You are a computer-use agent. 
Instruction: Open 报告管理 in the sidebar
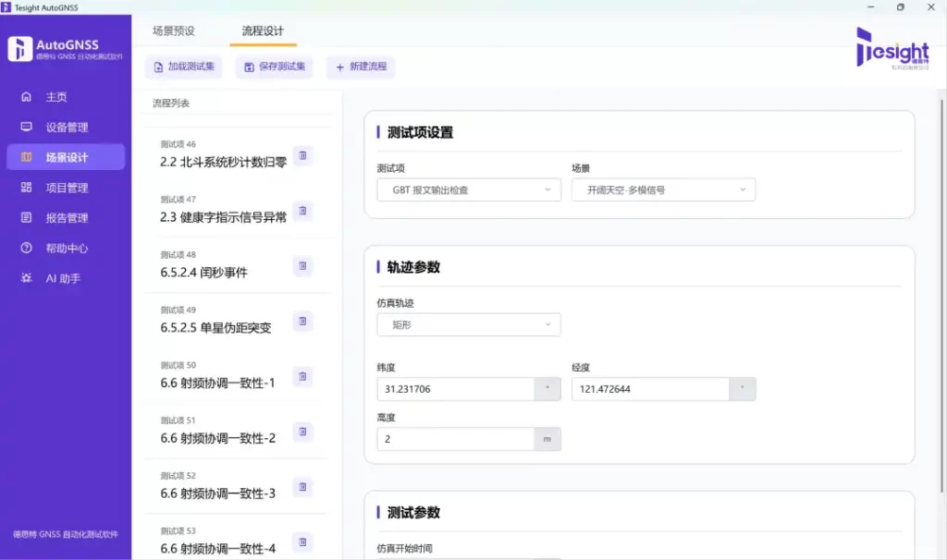tap(66, 218)
